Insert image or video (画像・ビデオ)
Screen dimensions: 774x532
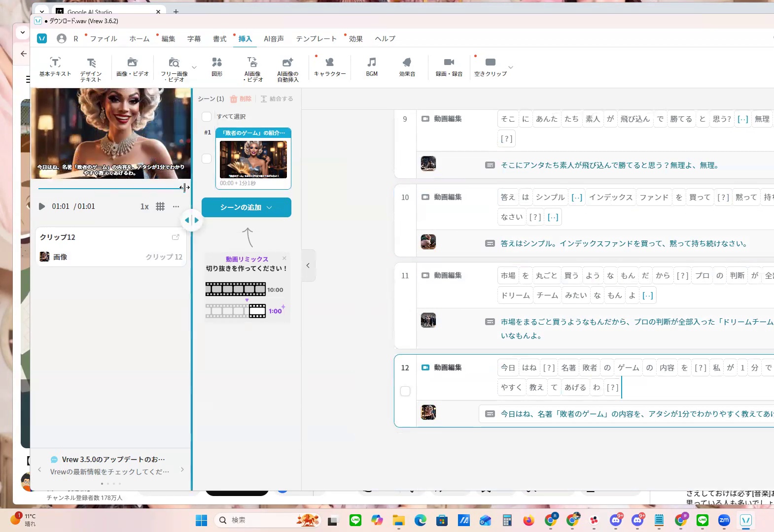pos(132,67)
